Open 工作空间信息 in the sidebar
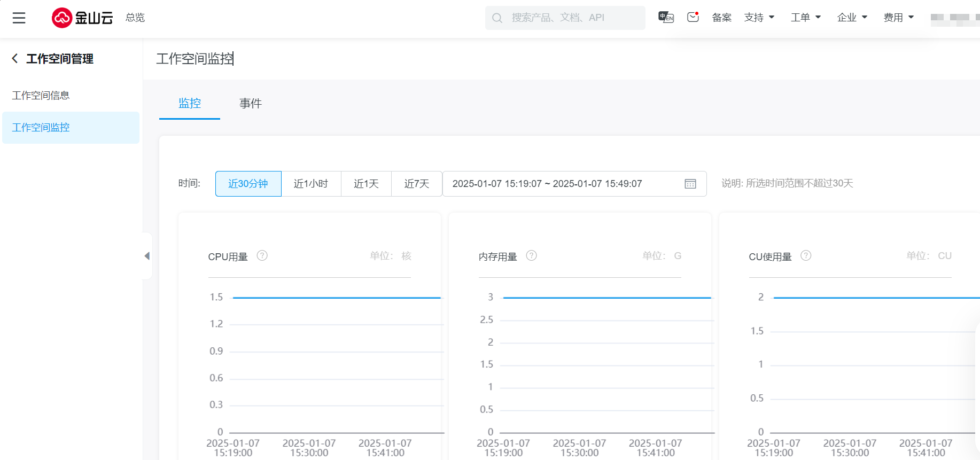 [41, 96]
